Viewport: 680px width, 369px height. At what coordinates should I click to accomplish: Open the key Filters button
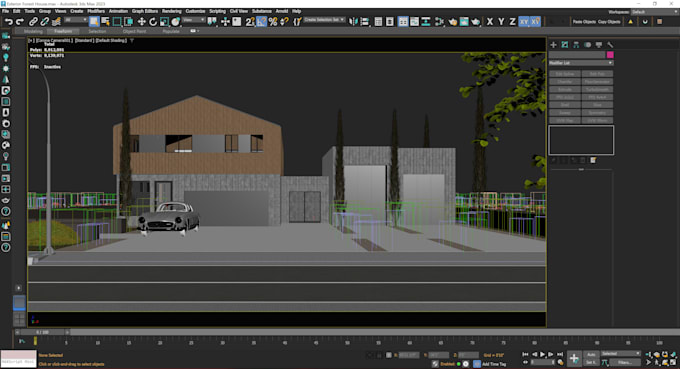pos(625,362)
